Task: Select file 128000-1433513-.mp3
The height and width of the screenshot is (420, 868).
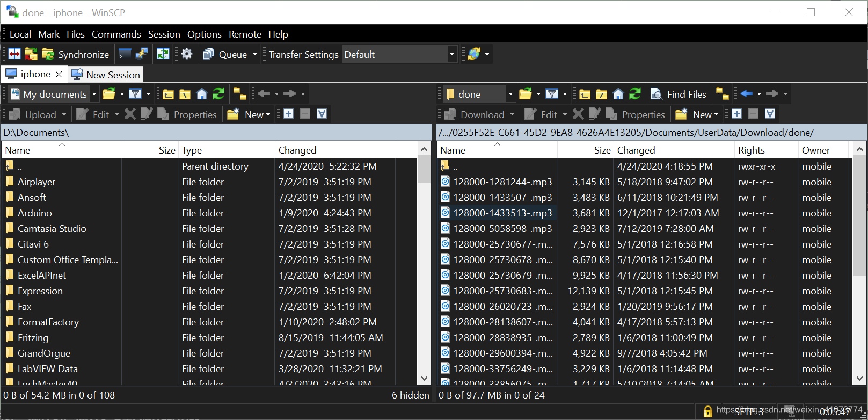Action: pos(502,213)
